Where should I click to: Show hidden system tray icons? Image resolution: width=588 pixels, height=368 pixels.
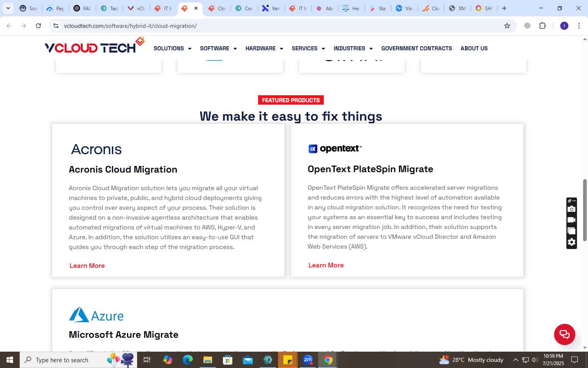coord(515,360)
